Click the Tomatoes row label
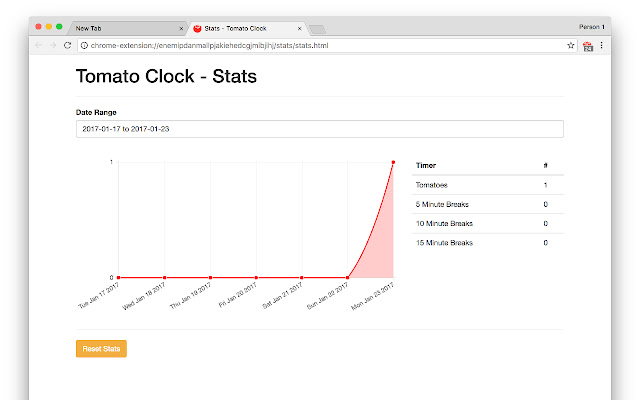640x400 pixels. pyautogui.click(x=431, y=185)
